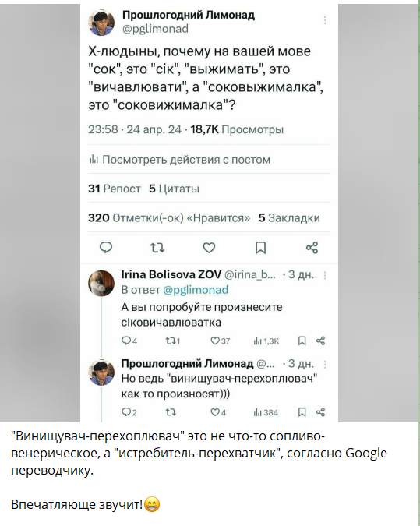Open Прошлогодний Лимонад's profile avatar at top
This screenshot has width=420, height=526.
tap(101, 23)
